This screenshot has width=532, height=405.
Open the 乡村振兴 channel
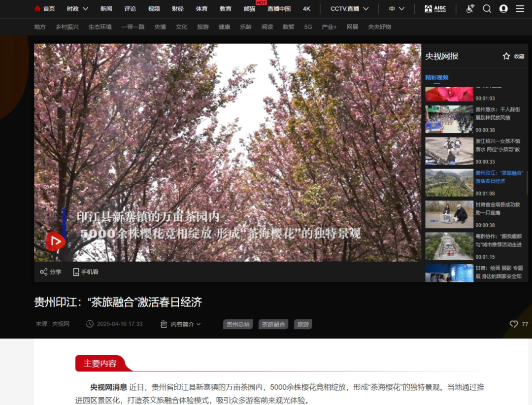[x=67, y=27]
